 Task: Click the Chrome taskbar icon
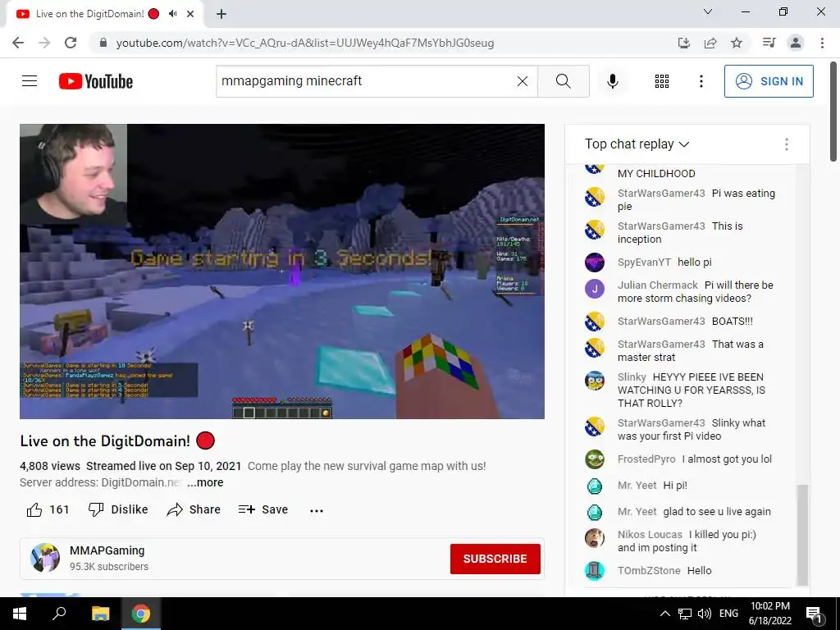point(141,614)
